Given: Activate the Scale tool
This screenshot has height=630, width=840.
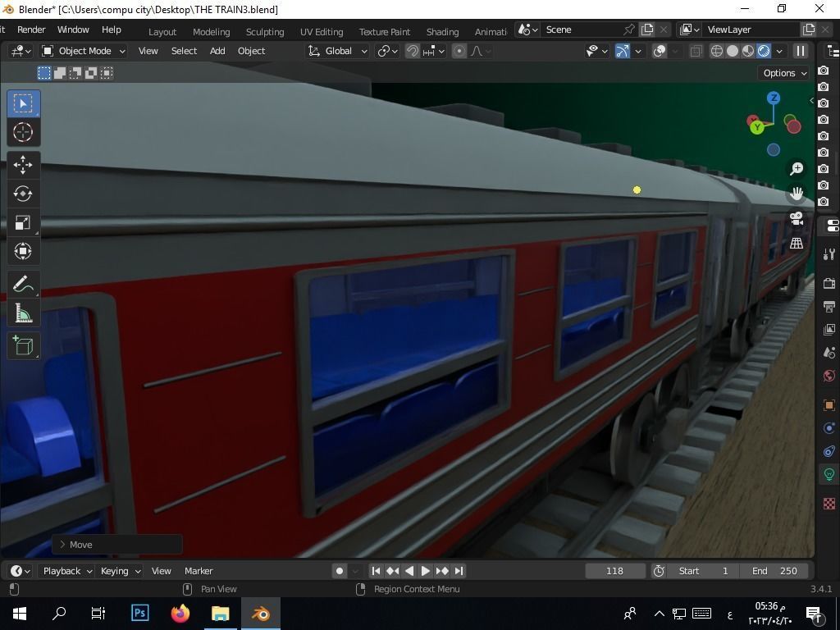Looking at the screenshot, I should click(x=22, y=222).
